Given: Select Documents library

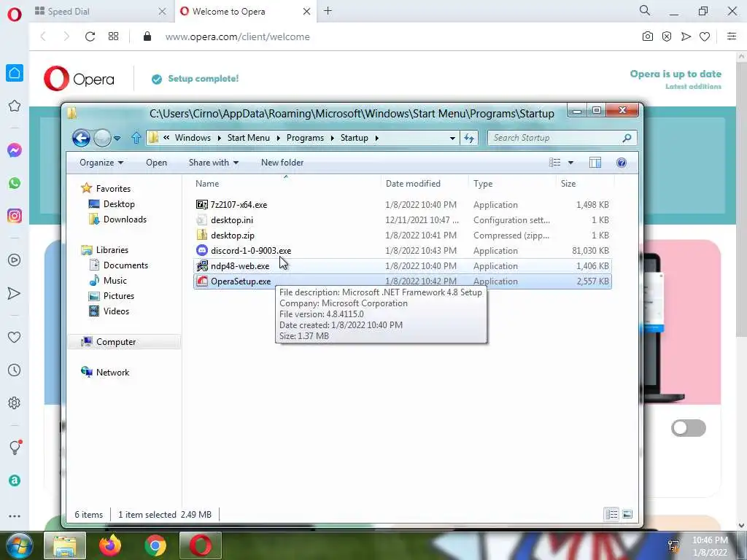Looking at the screenshot, I should click(x=125, y=265).
